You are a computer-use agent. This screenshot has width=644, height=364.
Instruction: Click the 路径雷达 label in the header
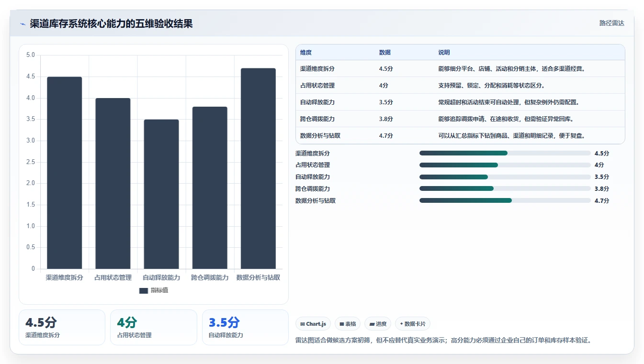pos(611,23)
